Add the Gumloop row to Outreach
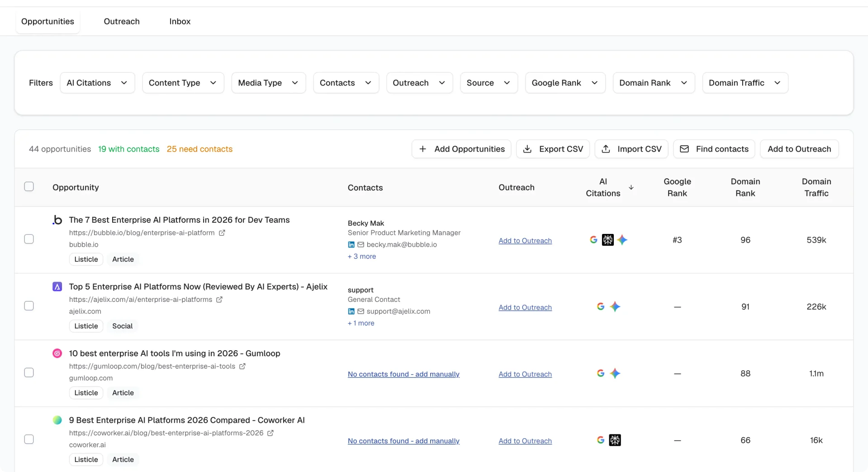868x472 pixels. tap(525, 374)
